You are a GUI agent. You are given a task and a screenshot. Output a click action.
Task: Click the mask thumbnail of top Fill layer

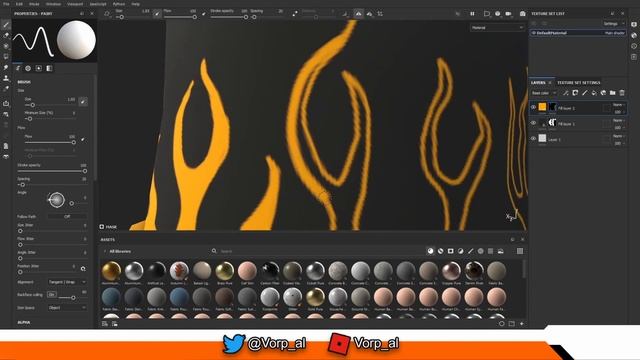pyautogui.click(x=552, y=107)
